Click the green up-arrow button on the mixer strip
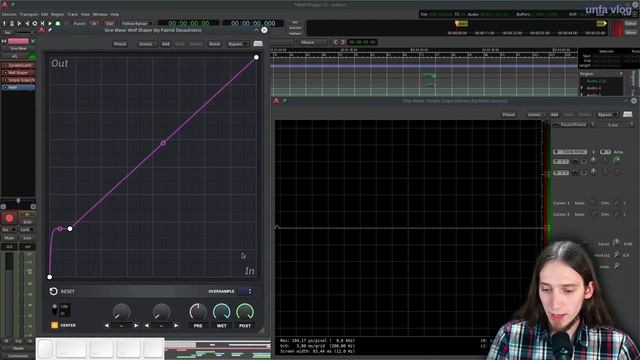Image resolution: width=640 pixels, height=360 pixels. (32, 56)
